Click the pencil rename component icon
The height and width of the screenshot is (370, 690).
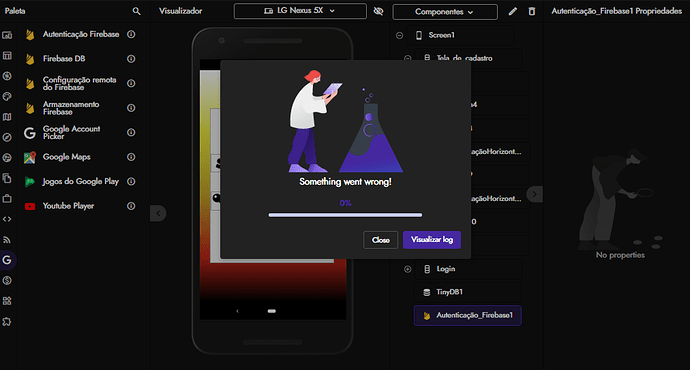click(x=513, y=11)
